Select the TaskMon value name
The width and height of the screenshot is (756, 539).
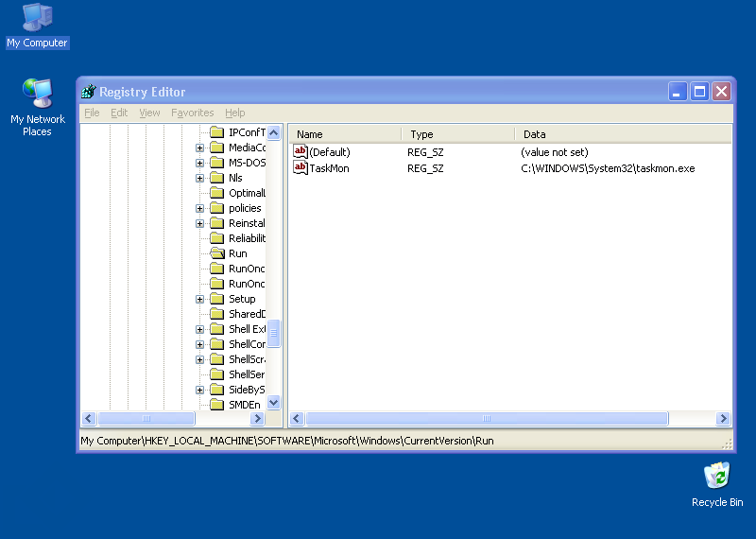pos(329,168)
